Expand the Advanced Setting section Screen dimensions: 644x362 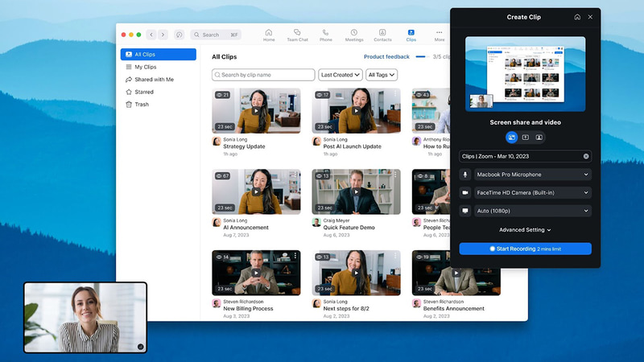[x=525, y=230]
